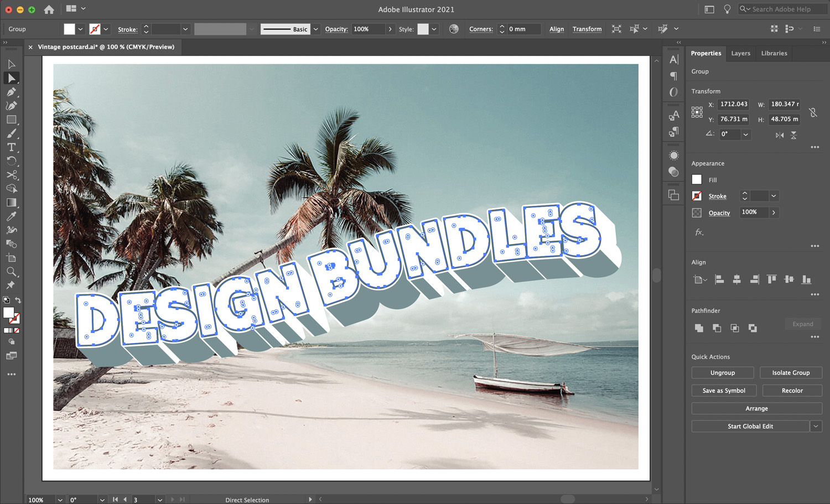Open Transform panel from control bar
This screenshot has width=830, height=504.
point(587,29)
